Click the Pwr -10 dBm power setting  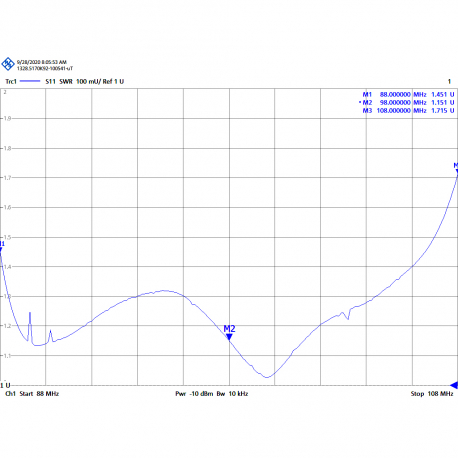point(194,394)
